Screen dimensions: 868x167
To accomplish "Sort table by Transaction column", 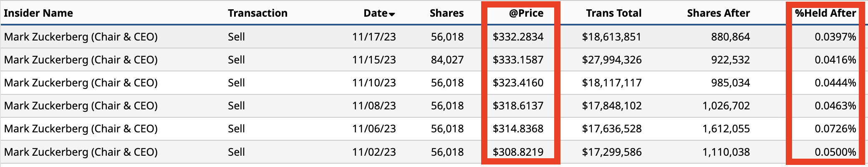I will click(257, 13).
